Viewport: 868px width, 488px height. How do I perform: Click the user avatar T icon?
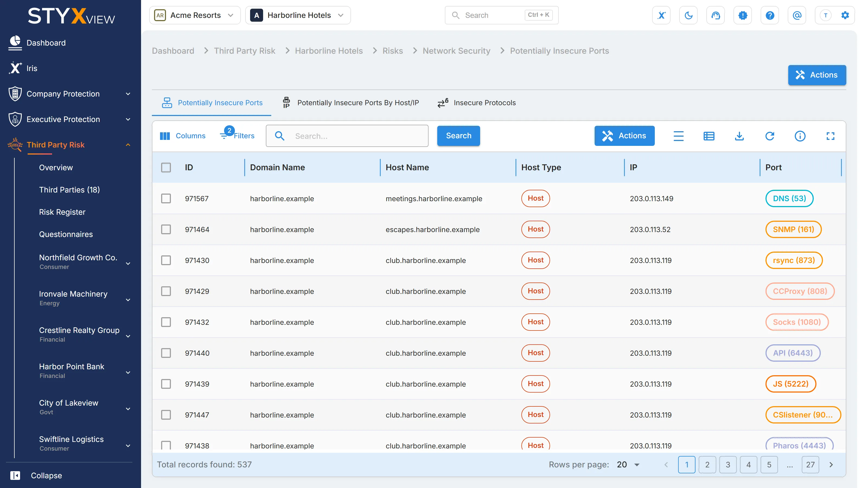click(825, 15)
